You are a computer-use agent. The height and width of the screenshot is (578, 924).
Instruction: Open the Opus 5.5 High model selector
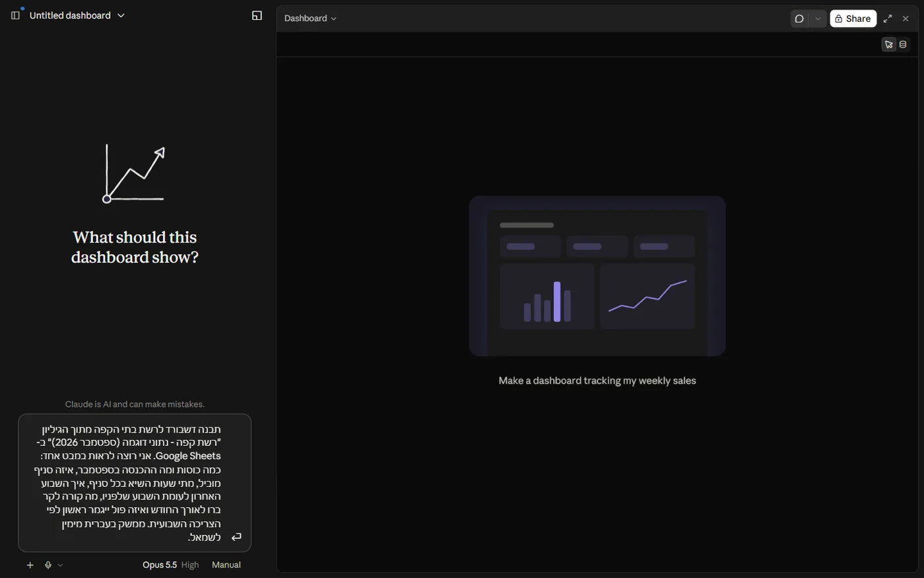[170, 565]
